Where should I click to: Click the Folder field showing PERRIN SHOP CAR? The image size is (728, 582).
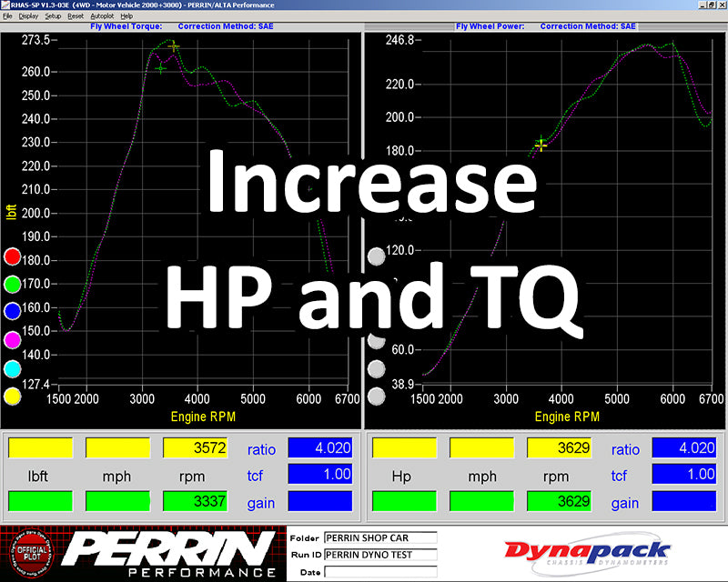379,537
